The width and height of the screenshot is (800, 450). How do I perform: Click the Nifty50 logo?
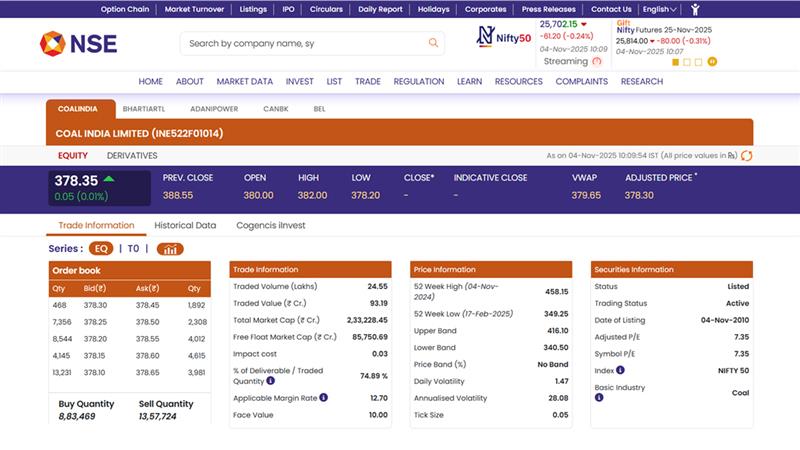(x=503, y=37)
